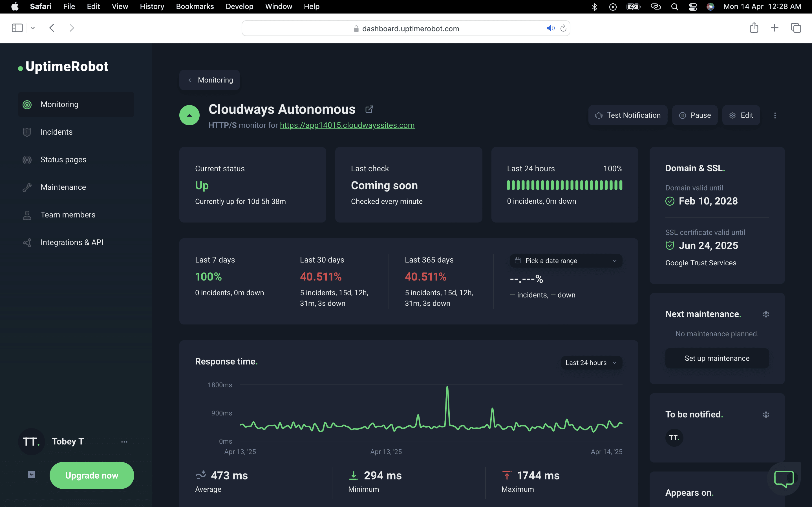Viewport: 812px width, 507px height.
Task: Expand the Pick a date range dropdown
Action: tap(566, 261)
